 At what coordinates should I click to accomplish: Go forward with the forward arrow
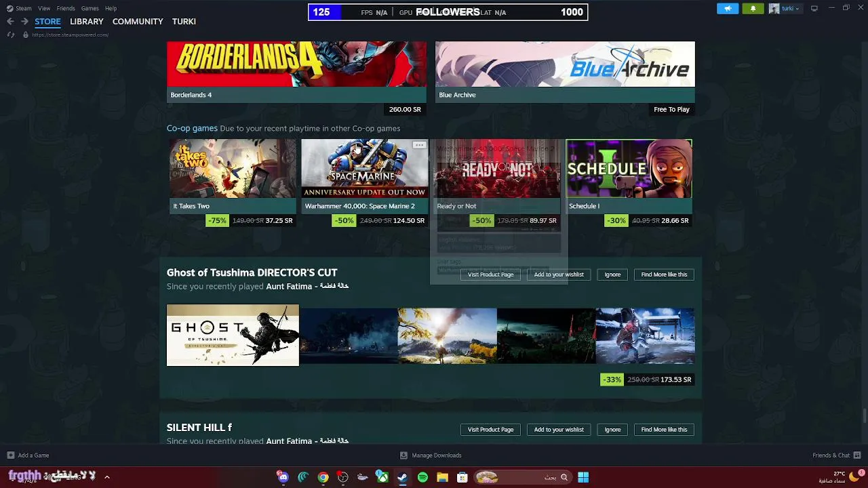tap(24, 22)
